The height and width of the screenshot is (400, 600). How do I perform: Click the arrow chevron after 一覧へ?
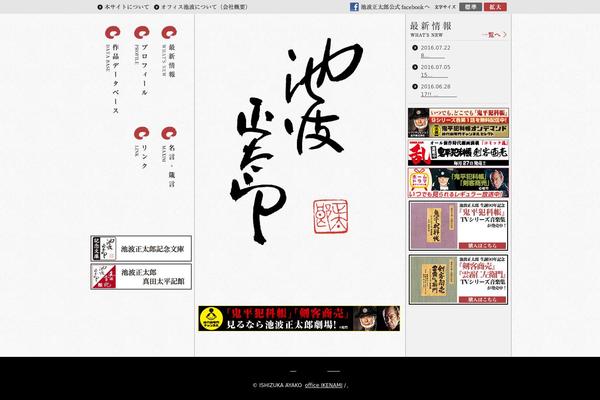pos(504,34)
